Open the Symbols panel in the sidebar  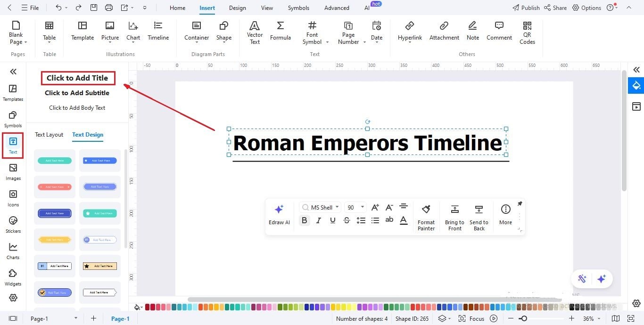pos(13,118)
